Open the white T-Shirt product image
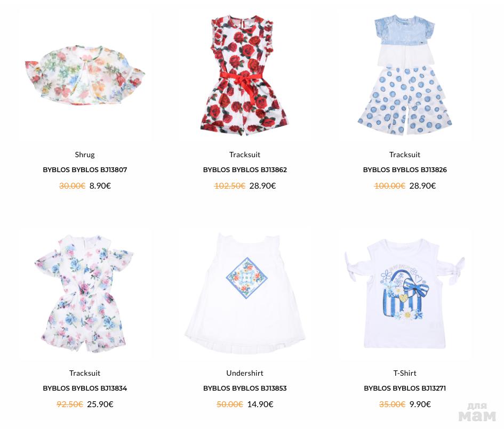This screenshot has height=429, width=504. tap(405, 294)
